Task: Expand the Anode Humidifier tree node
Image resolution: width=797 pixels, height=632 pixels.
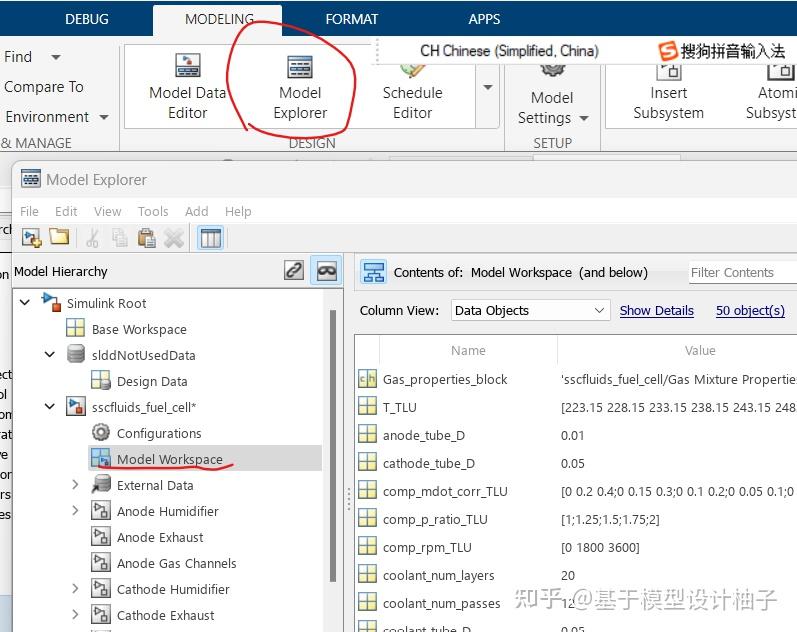Action: [75, 510]
